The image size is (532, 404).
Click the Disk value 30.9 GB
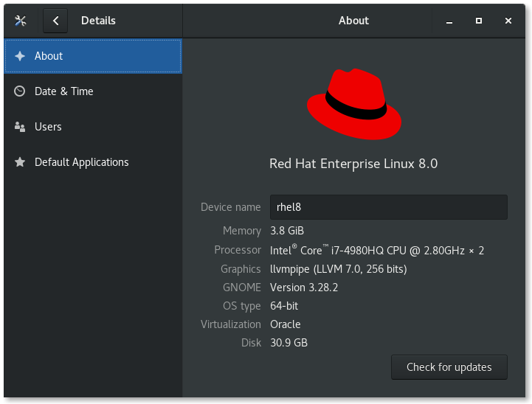(x=289, y=343)
